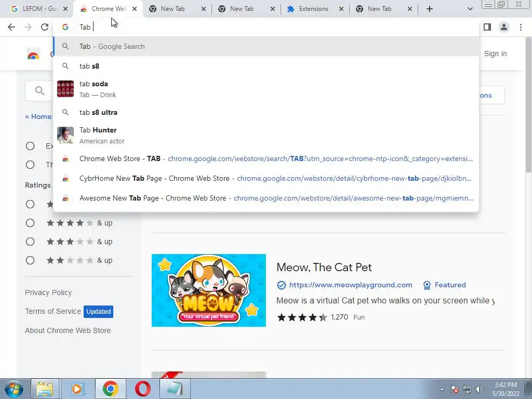Choose the 'tab s8 ultra' suggestion

(266, 112)
